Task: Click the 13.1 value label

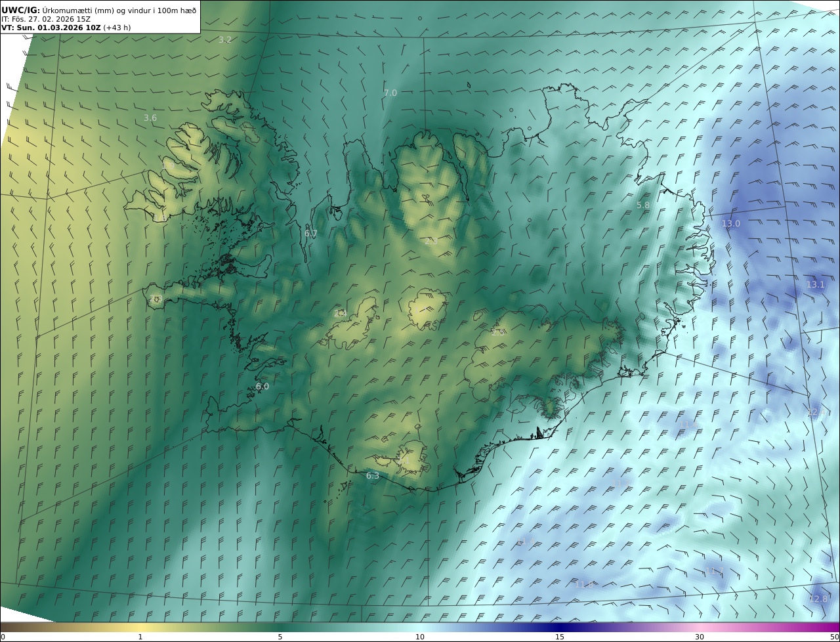Action: 816,285
